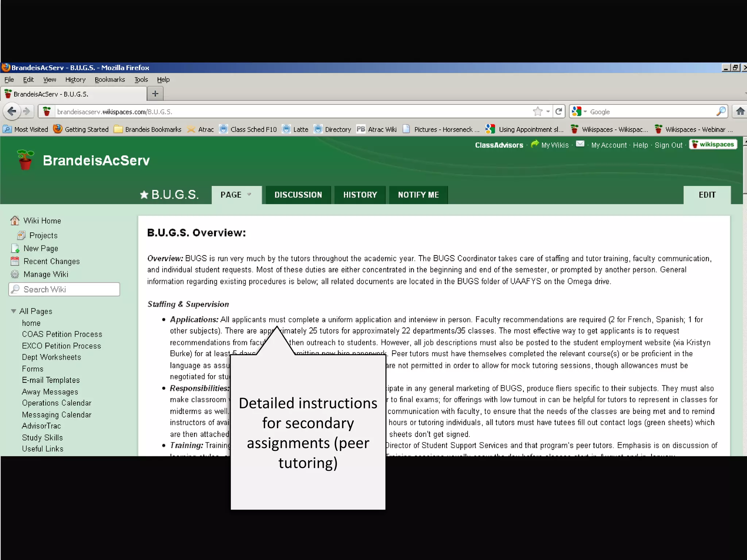Toggle favorite star beside B.U.G.S. title
The height and width of the screenshot is (560, 747).
[x=144, y=195]
